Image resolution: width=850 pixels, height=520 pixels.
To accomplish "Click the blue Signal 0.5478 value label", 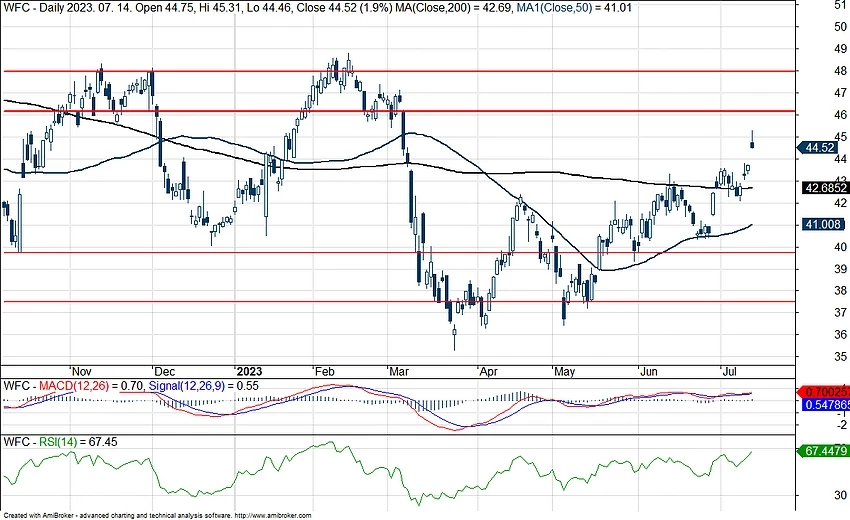I will coord(825,405).
